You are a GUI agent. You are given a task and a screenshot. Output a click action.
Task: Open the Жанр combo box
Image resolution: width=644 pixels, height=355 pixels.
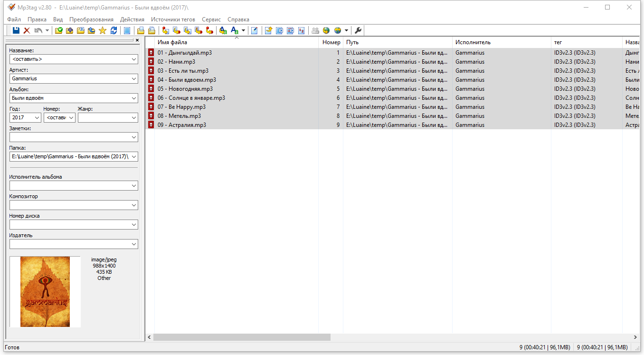click(134, 118)
